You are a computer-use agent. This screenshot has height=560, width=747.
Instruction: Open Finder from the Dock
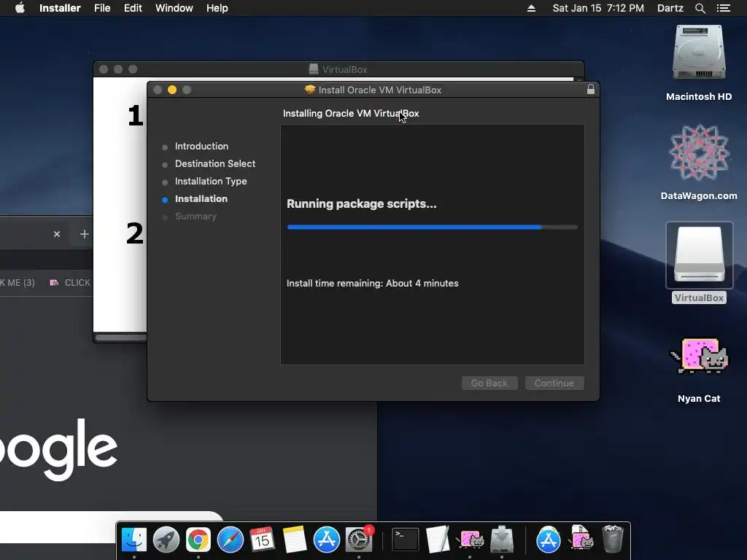[x=134, y=540]
